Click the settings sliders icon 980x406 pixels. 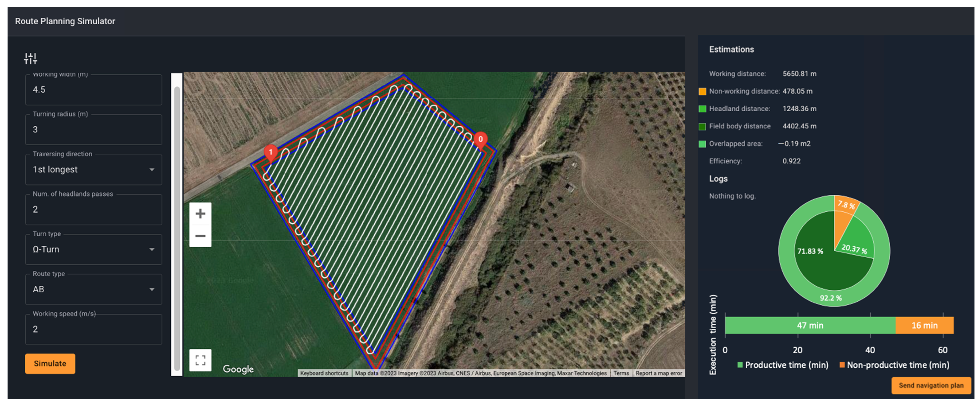(x=31, y=59)
